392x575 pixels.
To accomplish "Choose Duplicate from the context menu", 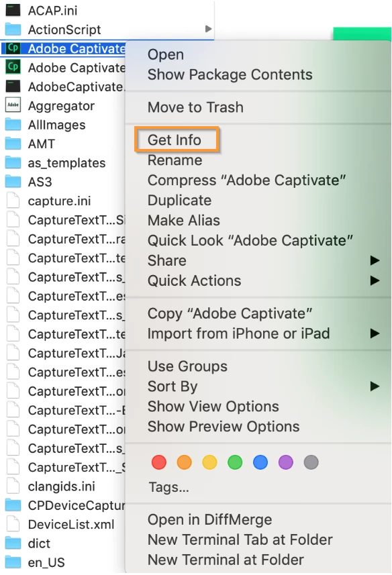I will coord(180,201).
